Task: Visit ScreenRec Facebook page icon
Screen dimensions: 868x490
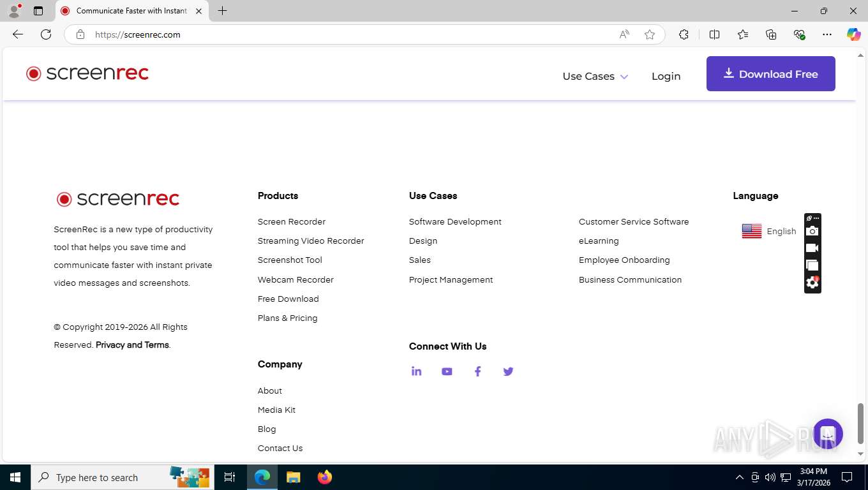Action: click(x=477, y=371)
